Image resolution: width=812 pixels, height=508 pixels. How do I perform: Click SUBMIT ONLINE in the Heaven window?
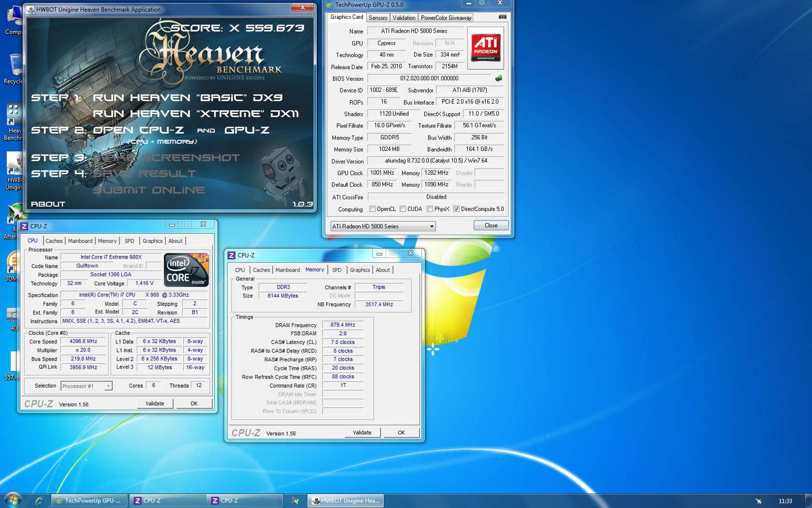(x=149, y=190)
